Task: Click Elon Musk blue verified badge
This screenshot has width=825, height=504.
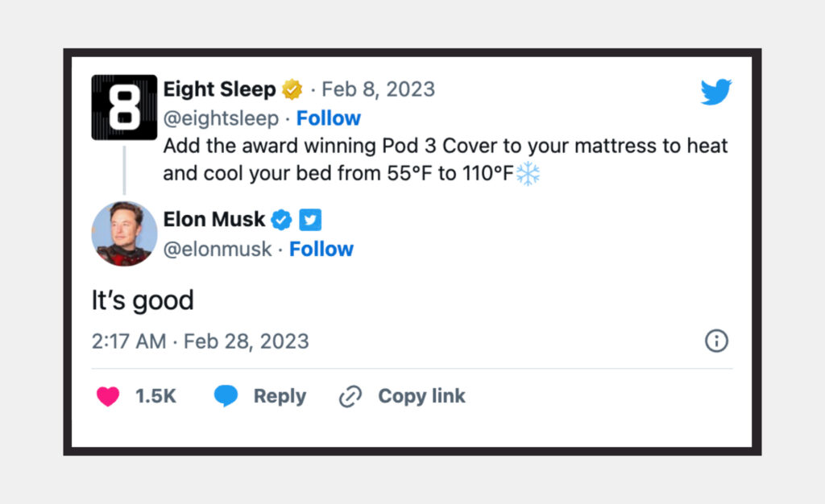Action: coord(281,219)
